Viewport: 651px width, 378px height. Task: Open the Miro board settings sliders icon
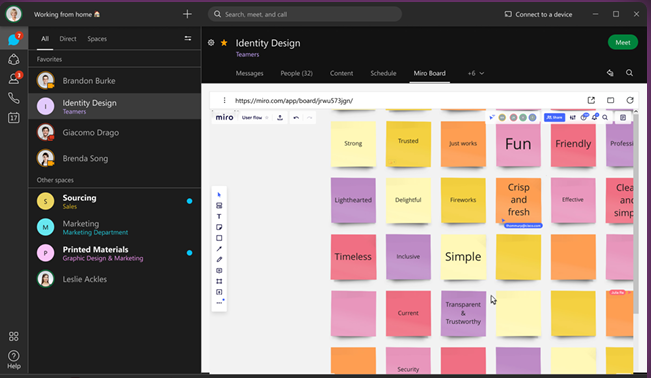(573, 118)
